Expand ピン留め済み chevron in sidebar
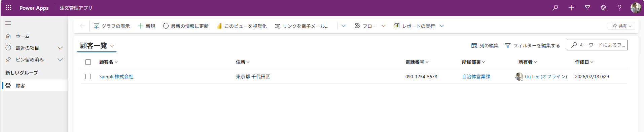The image size is (644, 132). tap(60, 60)
